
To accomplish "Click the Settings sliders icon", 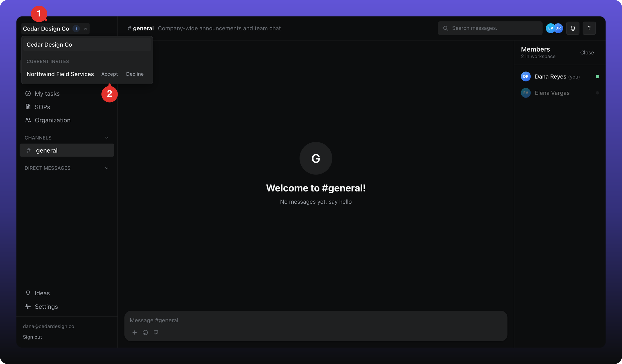I will [x=28, y=306].
